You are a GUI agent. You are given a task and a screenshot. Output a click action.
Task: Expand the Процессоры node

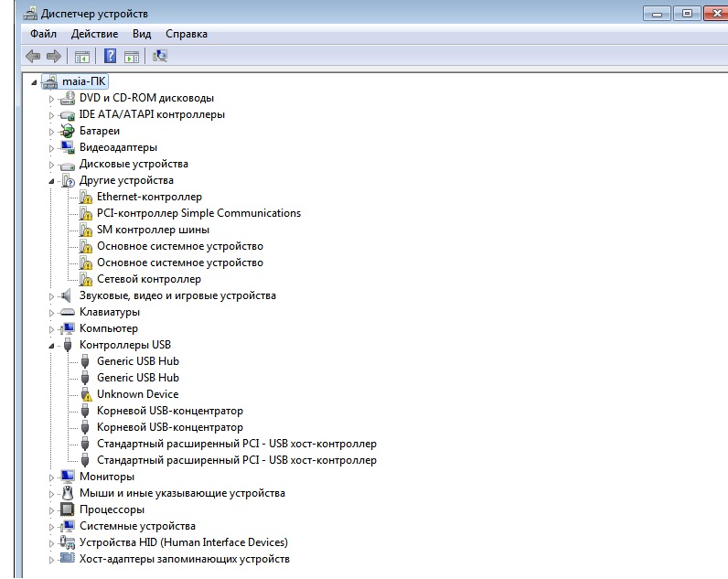51,510
